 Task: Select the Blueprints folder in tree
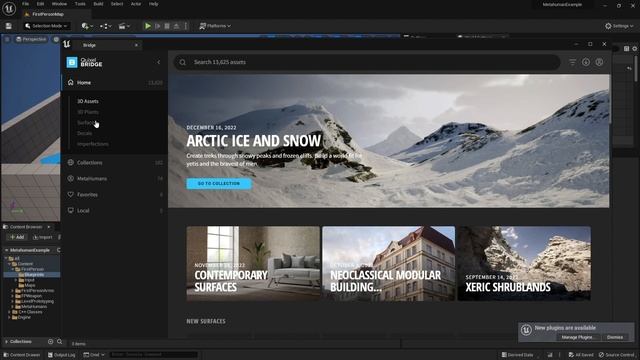(33, 275)
